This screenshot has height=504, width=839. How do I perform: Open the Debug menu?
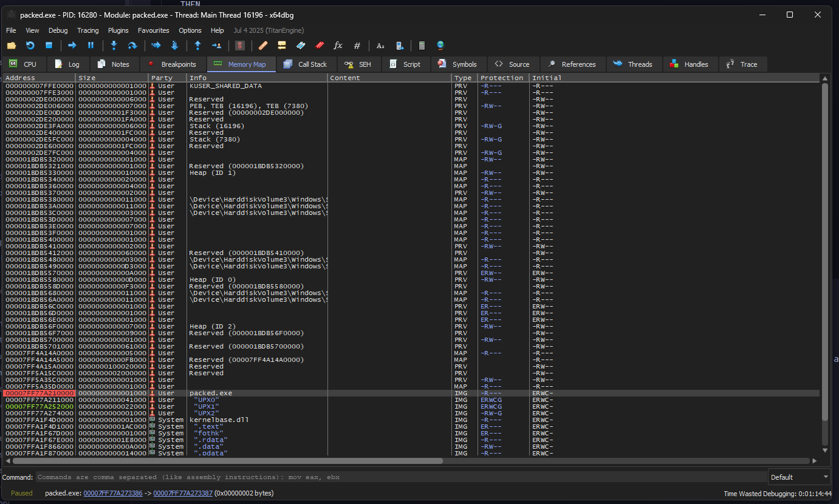pos(58,30)
